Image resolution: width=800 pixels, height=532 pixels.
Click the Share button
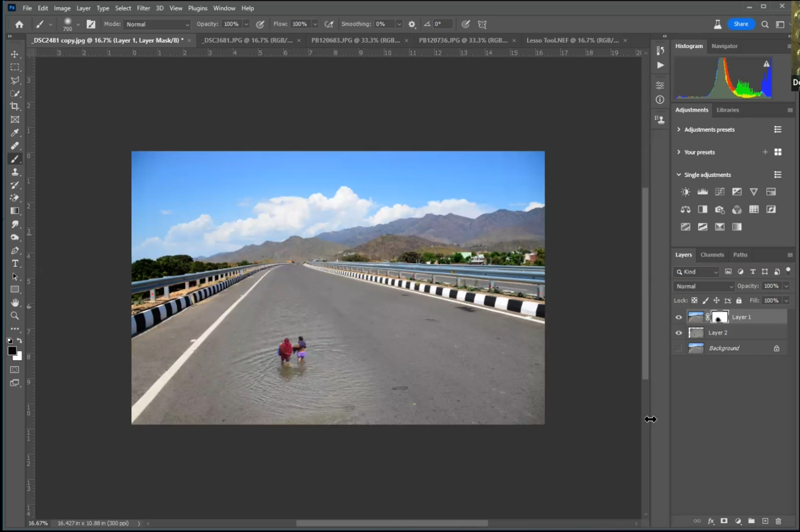[x=741, y=24]
